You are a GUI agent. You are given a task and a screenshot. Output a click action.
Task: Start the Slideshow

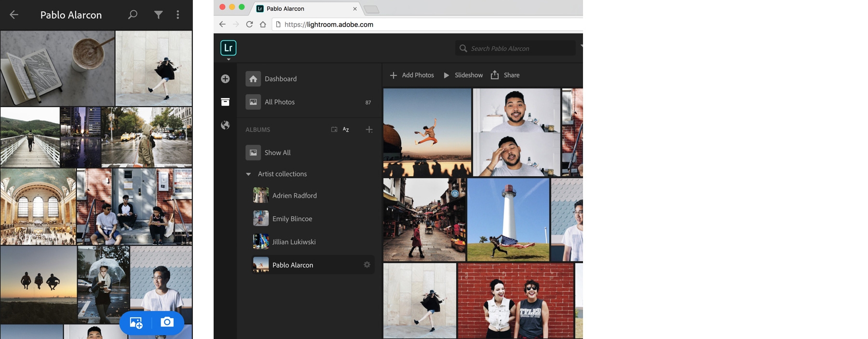463,75
